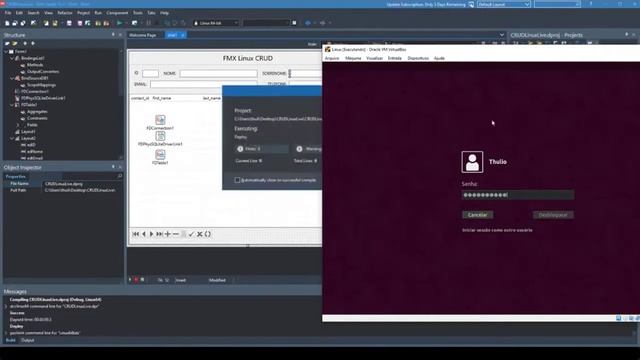Click the Warnings info icon in compile dialog
This screenshot has width=640, height=360.
[299, 149]
